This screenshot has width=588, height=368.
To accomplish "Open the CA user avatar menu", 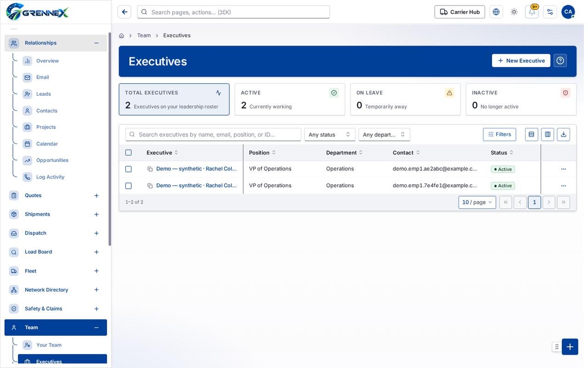I will [568, 12].
